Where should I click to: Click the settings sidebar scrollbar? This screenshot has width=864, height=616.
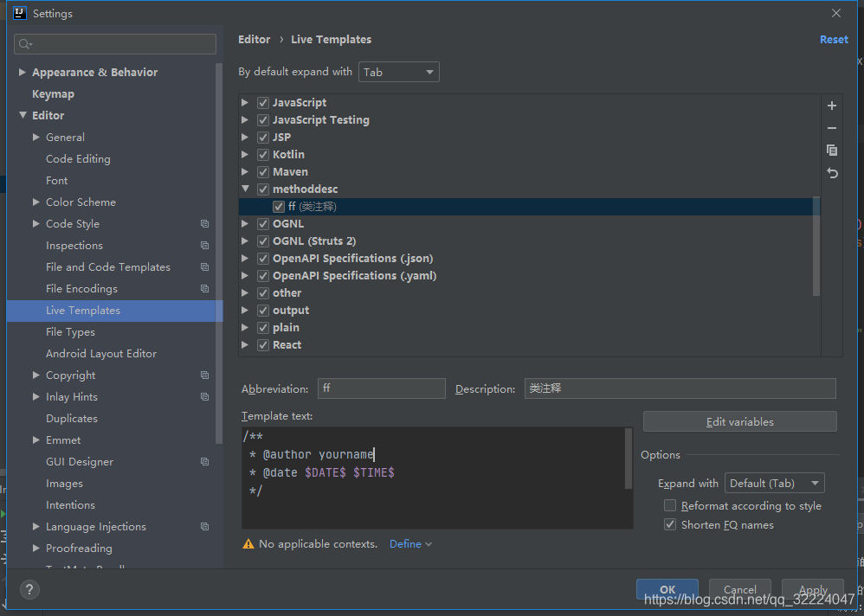pyautogui.click(x=219, y=253)
